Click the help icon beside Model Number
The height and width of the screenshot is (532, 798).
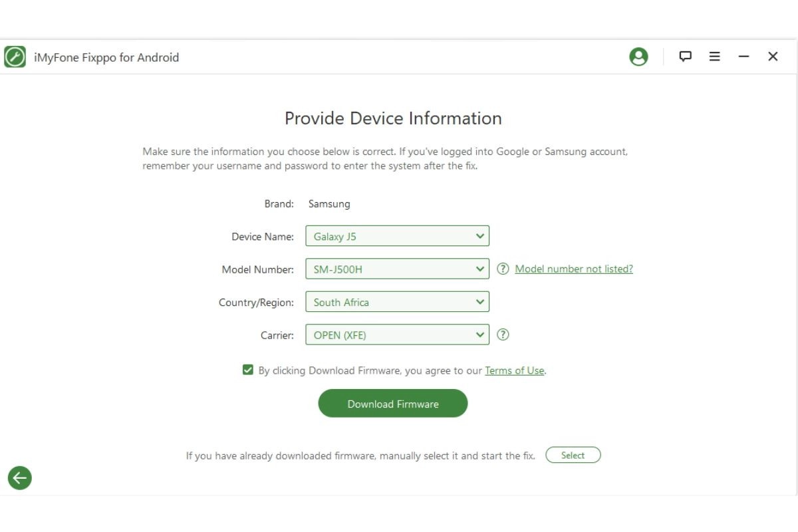click(x=503, y=269)
